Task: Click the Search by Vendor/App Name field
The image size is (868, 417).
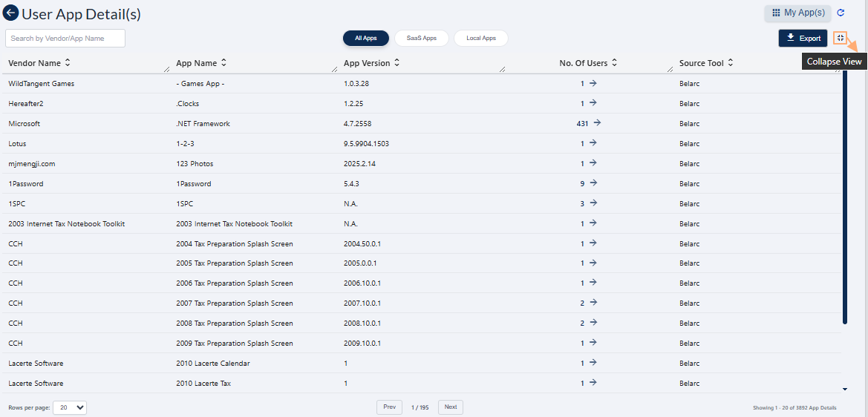Action: tap(65, 38)
